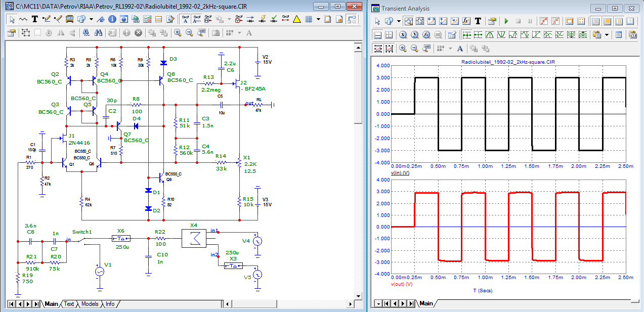
Task: Click the yellow triangle warning icon
Action: 296,19
